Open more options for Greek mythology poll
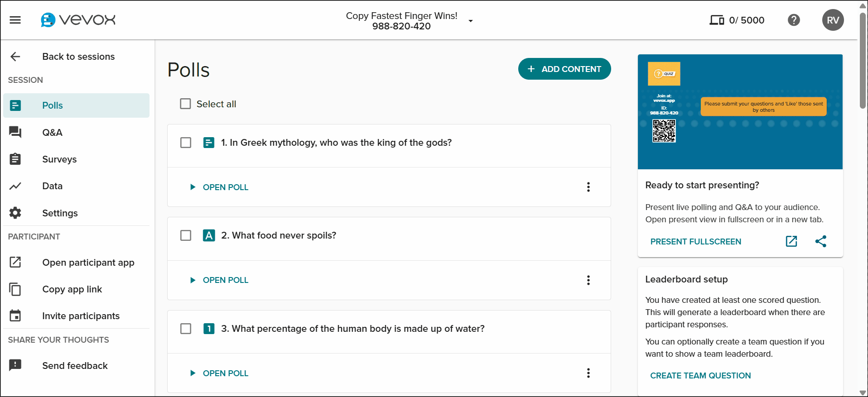Screen dimensions: 868x397 coord(588,187)
